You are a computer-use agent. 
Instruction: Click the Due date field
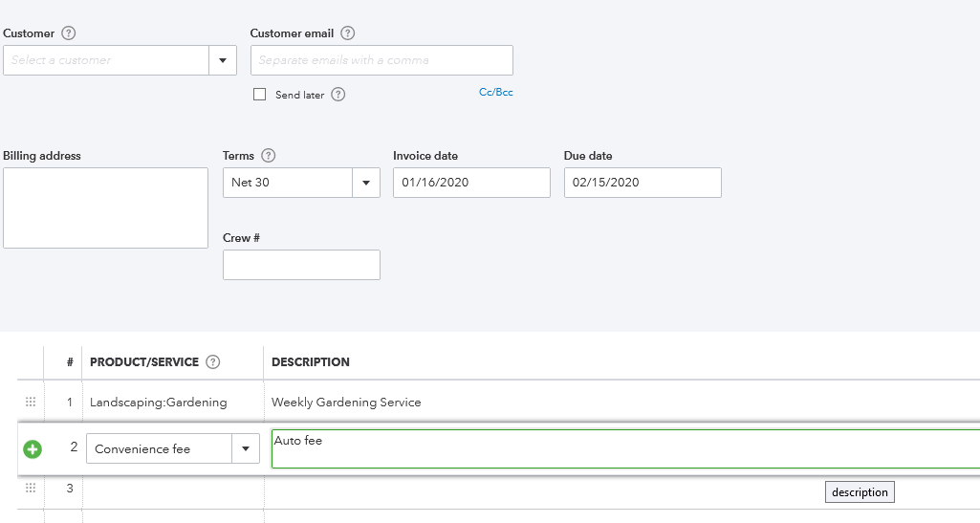[642, 183]
